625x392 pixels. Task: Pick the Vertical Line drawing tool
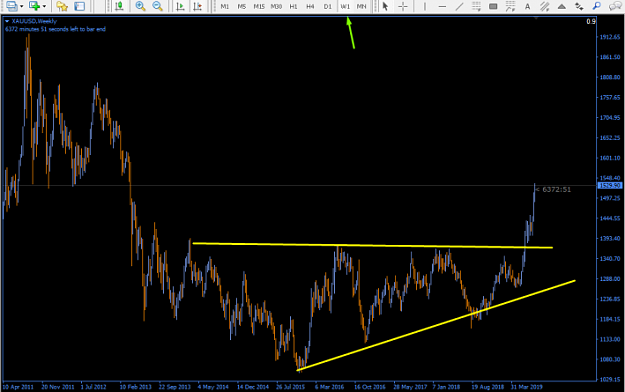click(425, 6)
